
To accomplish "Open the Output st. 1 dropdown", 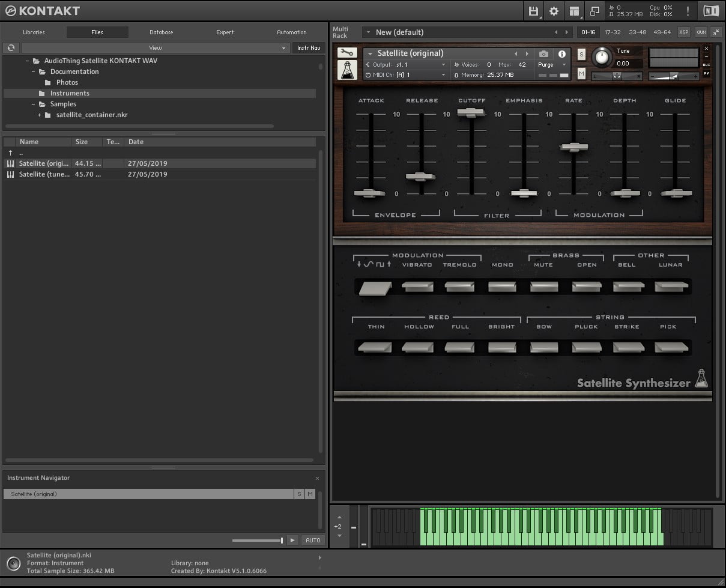I will coord(405,65).
